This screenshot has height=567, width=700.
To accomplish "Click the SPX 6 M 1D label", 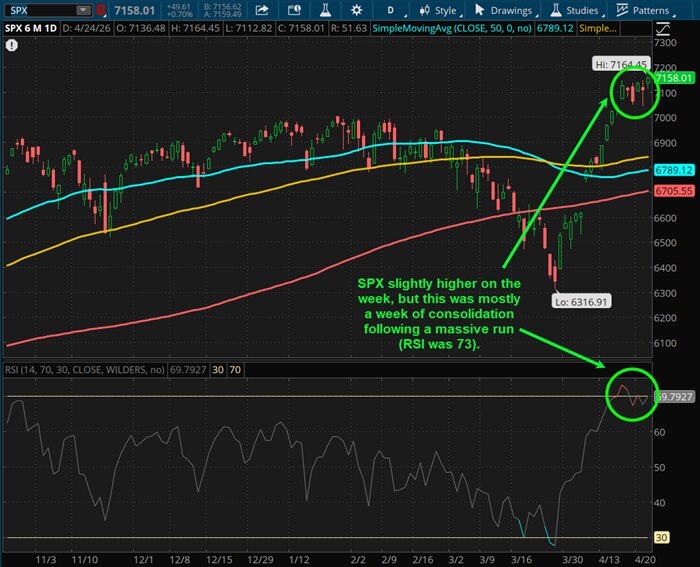I will [30, 29].
